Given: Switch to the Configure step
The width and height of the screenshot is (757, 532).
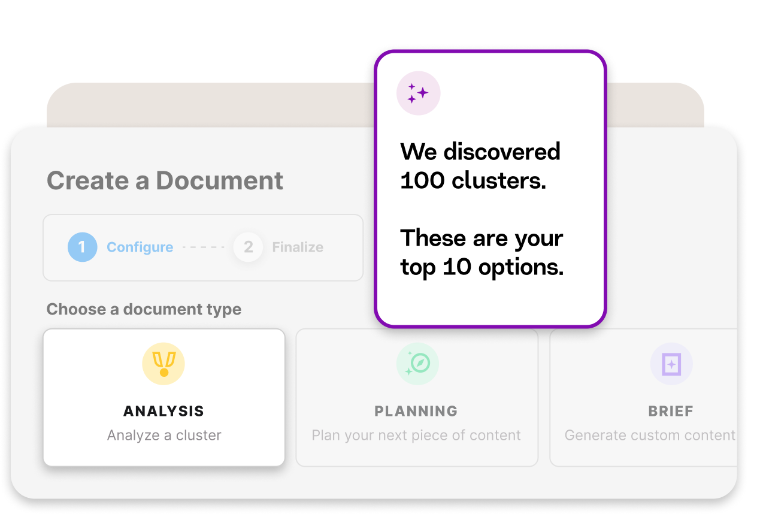Looking at the screenshot, I should point(140,247).
